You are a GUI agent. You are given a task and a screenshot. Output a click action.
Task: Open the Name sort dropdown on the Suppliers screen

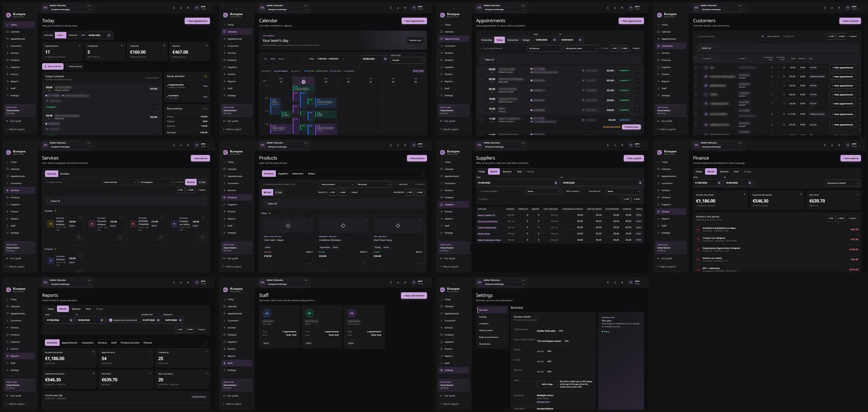pos(624,192)
